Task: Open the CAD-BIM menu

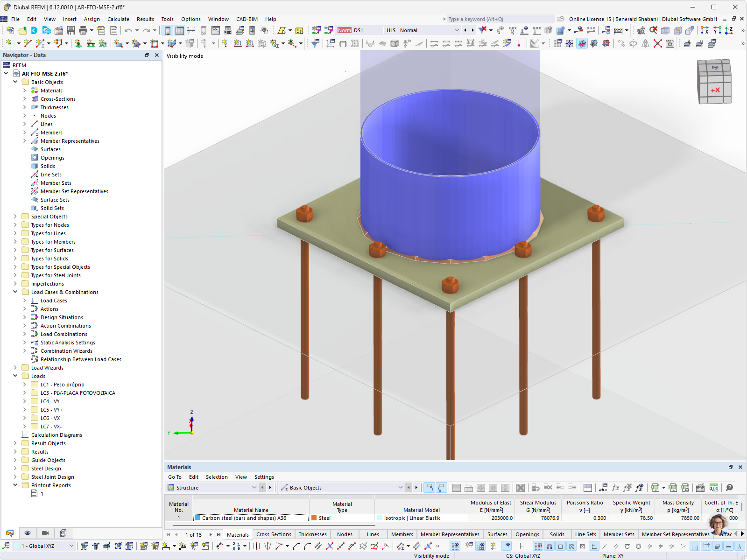Action: (247, 19)
